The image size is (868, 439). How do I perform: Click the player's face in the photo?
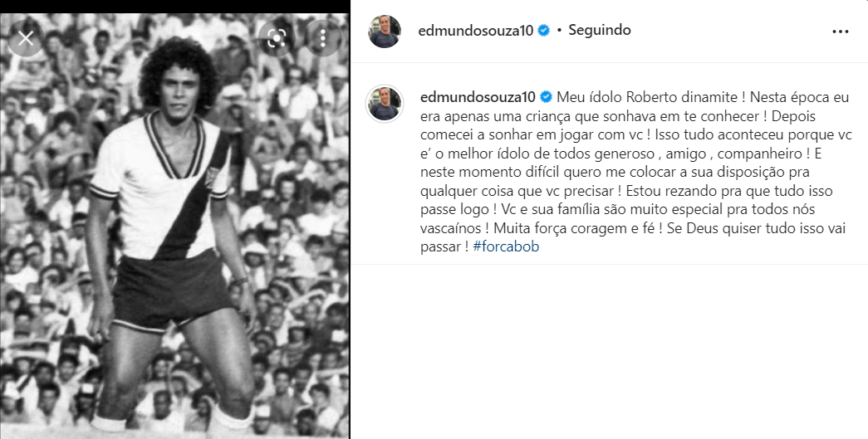[x=177, y=89]
